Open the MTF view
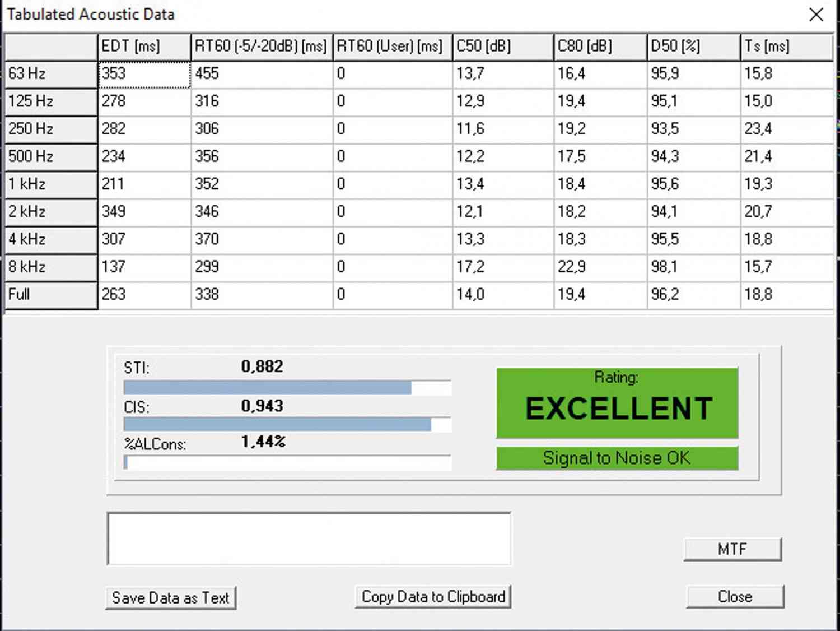This screenshot has height=631, width=840. [x=732, y=549]
